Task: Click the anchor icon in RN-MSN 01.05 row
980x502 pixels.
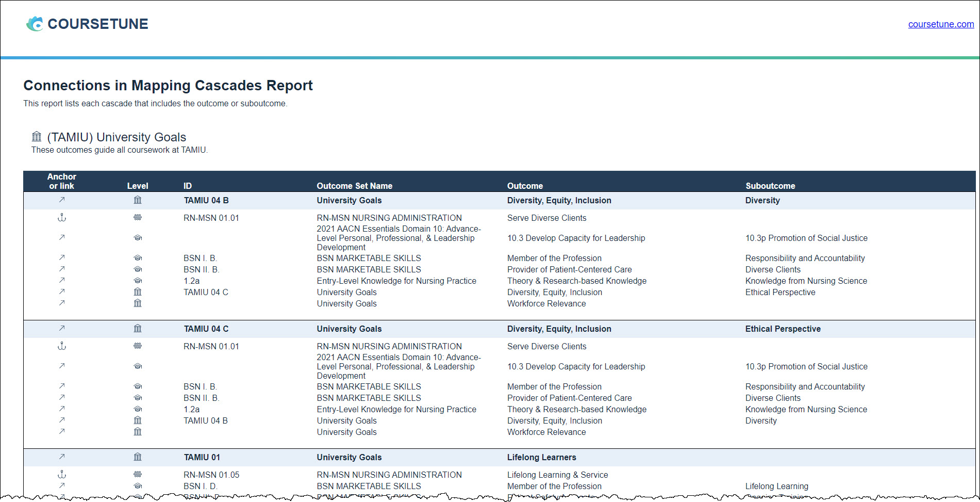Action: [x=62, y=475]
